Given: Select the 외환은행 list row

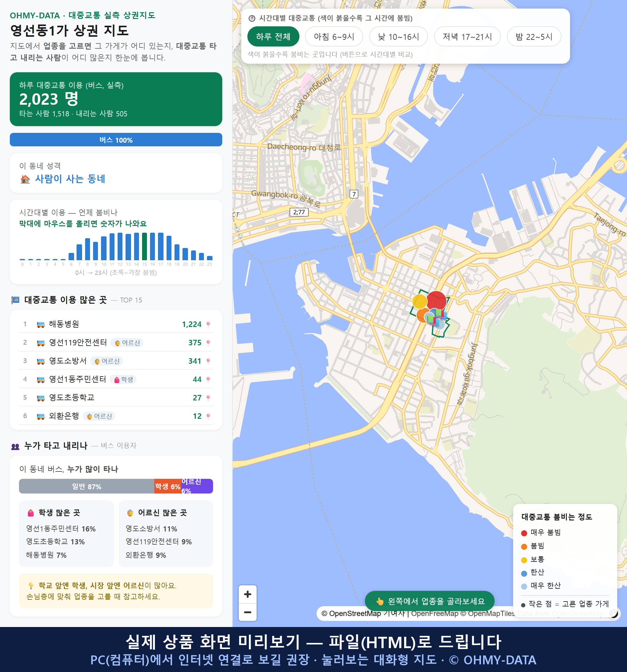Looking at the screenshot, I should click(116, 416).
